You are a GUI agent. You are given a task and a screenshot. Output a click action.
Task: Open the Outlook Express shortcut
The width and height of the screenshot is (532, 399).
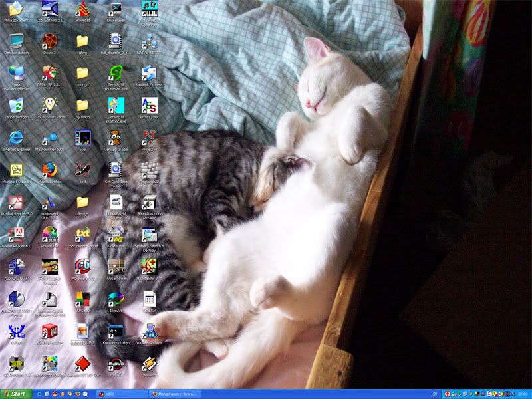click(149, 73)
